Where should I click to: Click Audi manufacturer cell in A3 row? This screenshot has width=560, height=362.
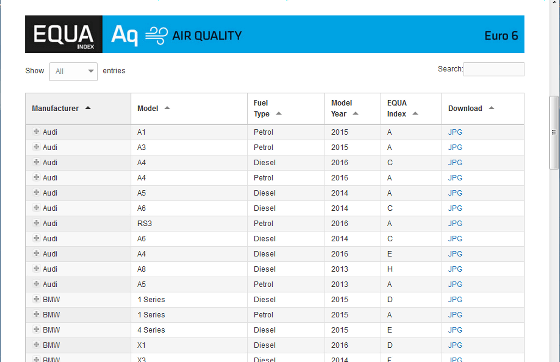(x=50, y=147)
